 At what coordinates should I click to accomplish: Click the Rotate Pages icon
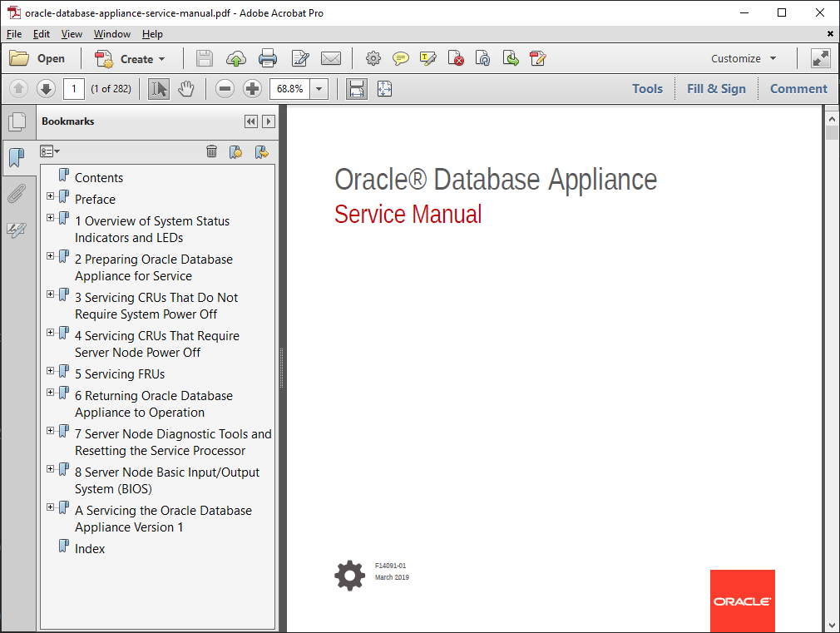(x=482, y=58)
